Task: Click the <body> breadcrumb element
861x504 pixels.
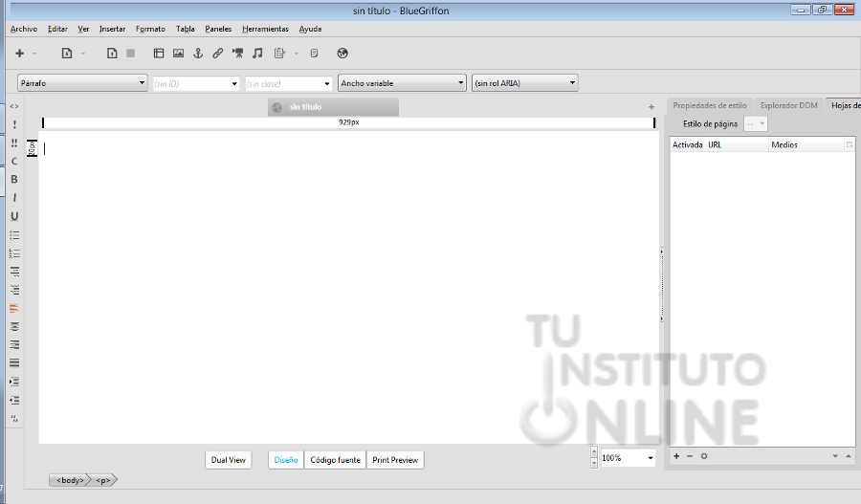Action: click(x=70, y=480)
